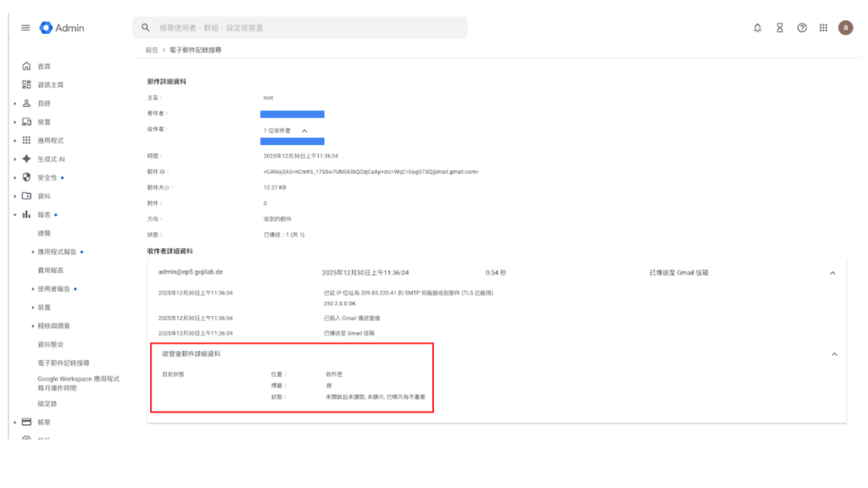This screenshot has width=868, height=488.
Task: Open the account avatar menu
Action: tap(845, 28)
